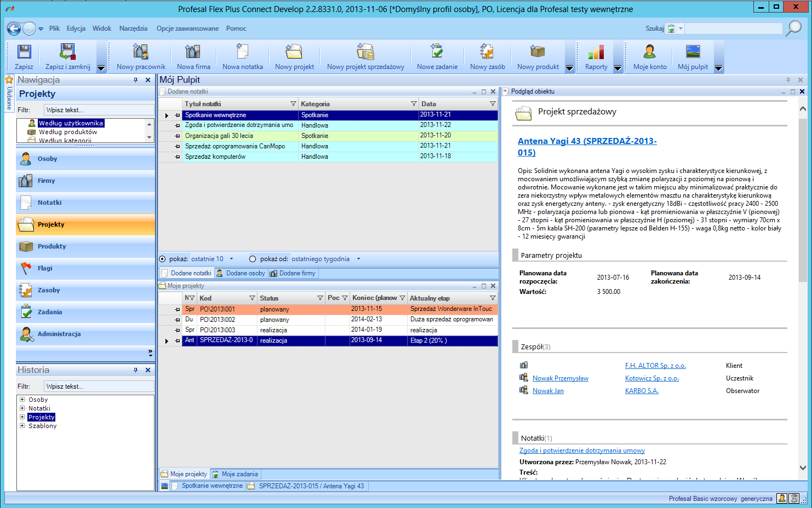Image resolution: width=812 pixels, height=508 pixels.
Task: Open 'ostatnie 10' dropdown arrow
Action: tap(231, 259)
